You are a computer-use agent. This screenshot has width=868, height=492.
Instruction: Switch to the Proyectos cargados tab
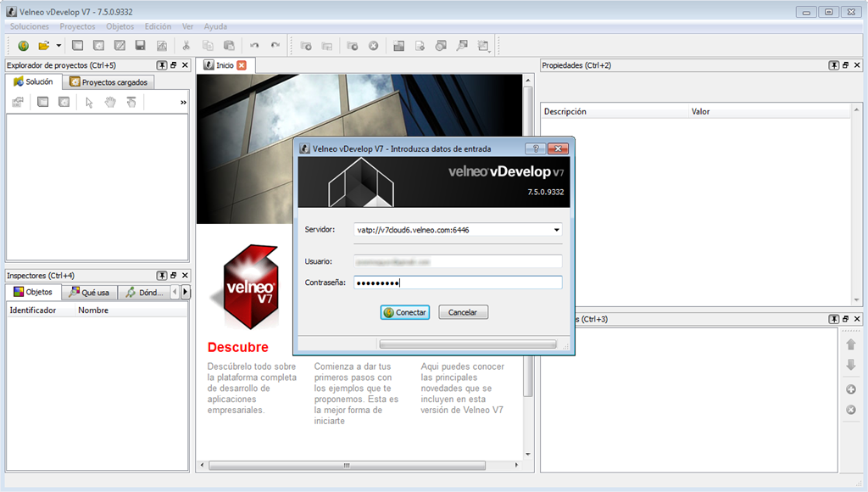108,82
